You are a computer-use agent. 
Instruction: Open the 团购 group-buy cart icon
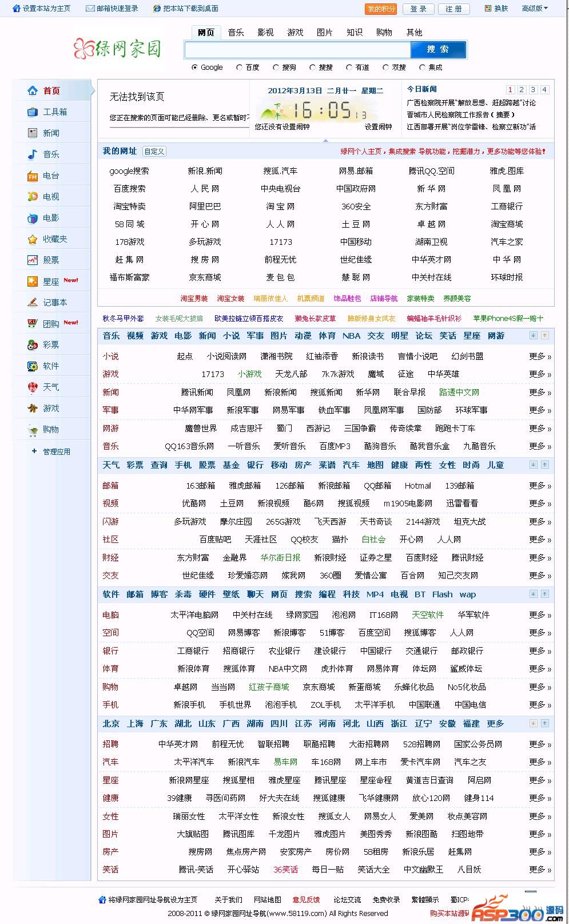click(x=33, y=323)
